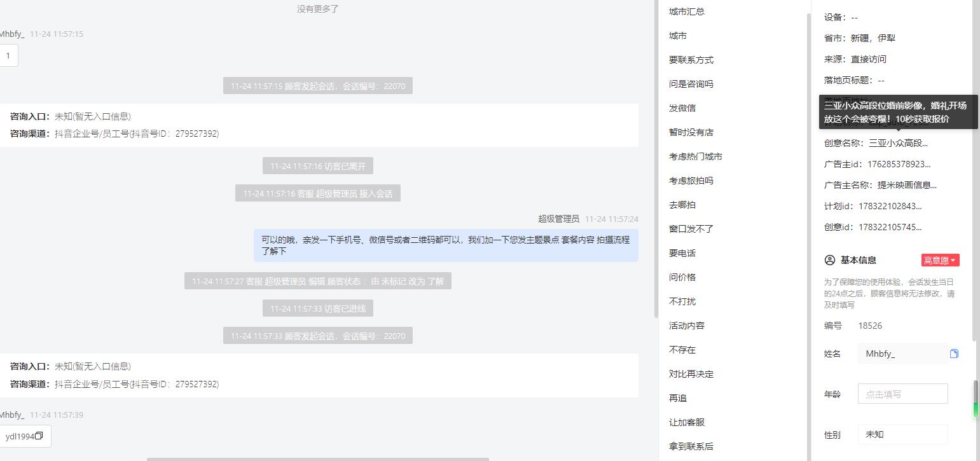Click the basic info person icon
This screenshot has width=980, height=461.
(829, 260)
